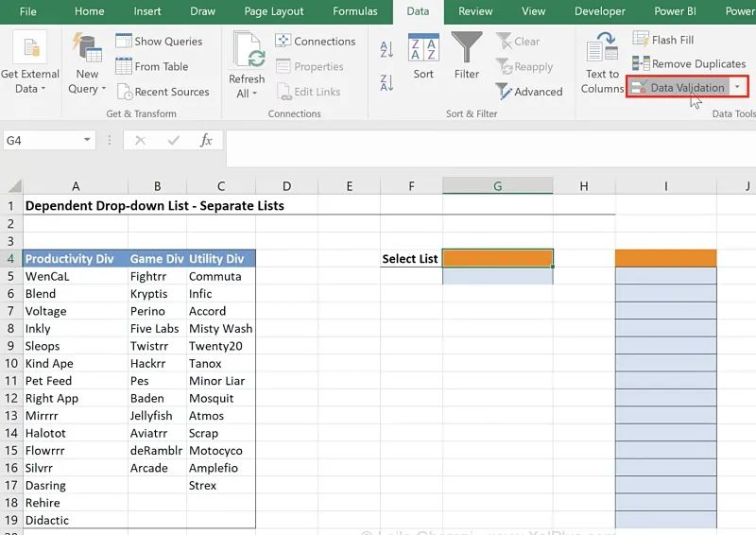This screenshot has width=756, height=535.
Task: Click the Show Queries button
Action: pos(159,42)
